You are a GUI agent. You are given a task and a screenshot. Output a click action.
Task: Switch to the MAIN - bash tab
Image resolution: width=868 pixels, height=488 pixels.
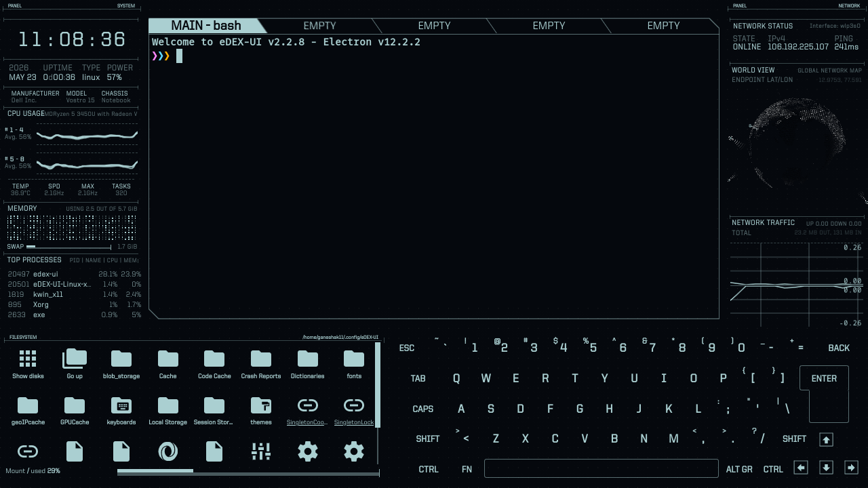[205, 26]
